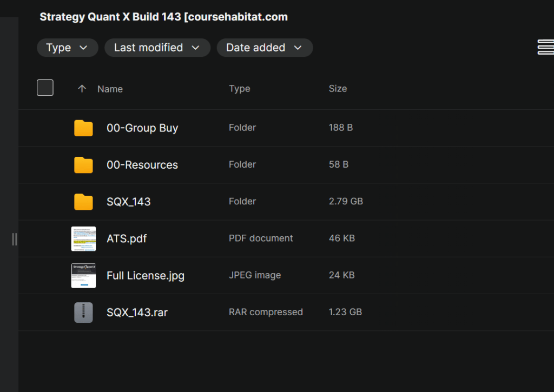Open the Type filter dropdown
Viewport: 554px width, 392px height.
tap(67, 48)
